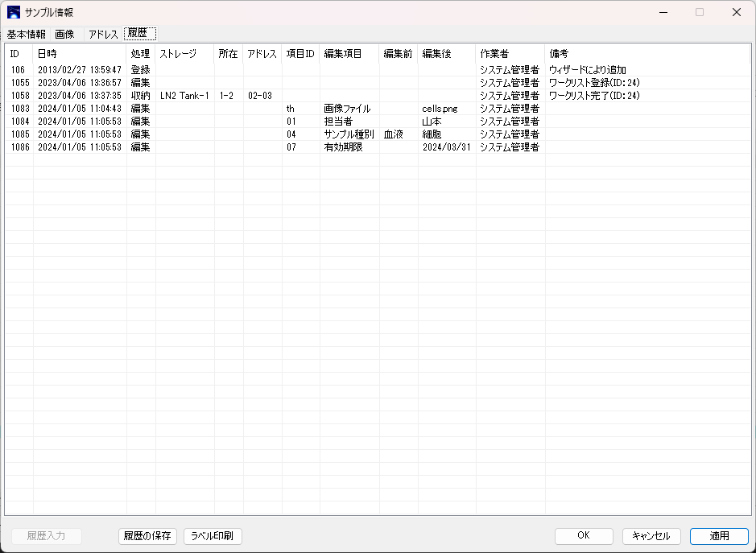Confirm with the OK button

pos(584,536)
